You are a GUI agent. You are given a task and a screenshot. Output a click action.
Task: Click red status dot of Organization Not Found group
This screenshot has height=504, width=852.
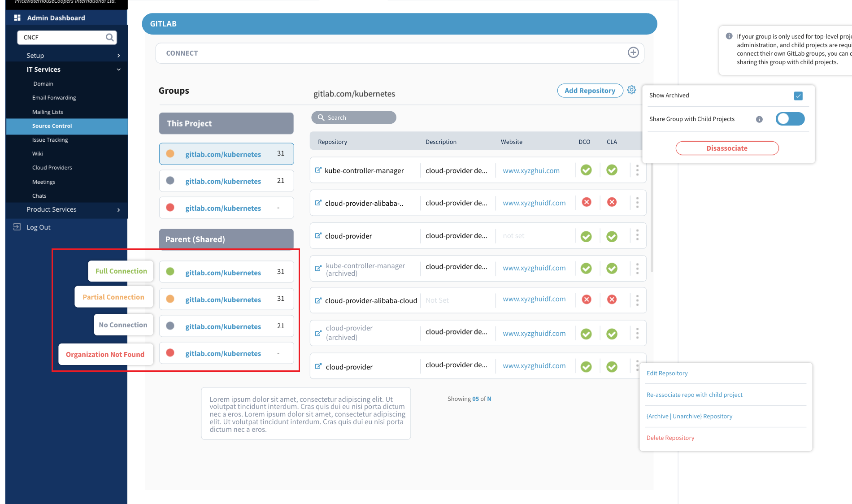(170, 352)
